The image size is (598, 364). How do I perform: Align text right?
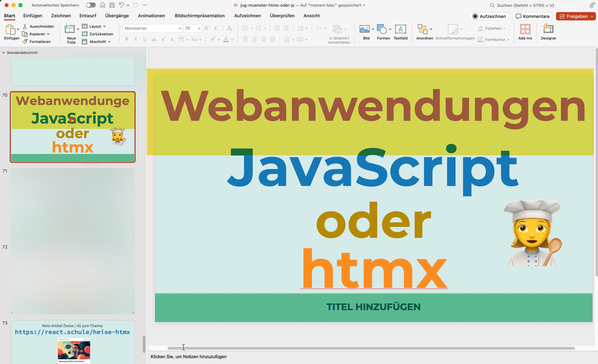coord(264,39)
